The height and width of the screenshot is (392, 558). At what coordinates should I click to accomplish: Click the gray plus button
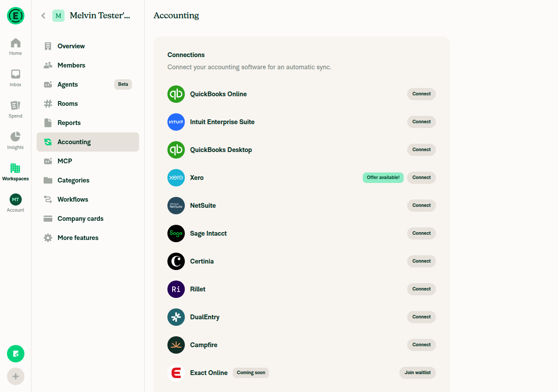click(16, 376)
